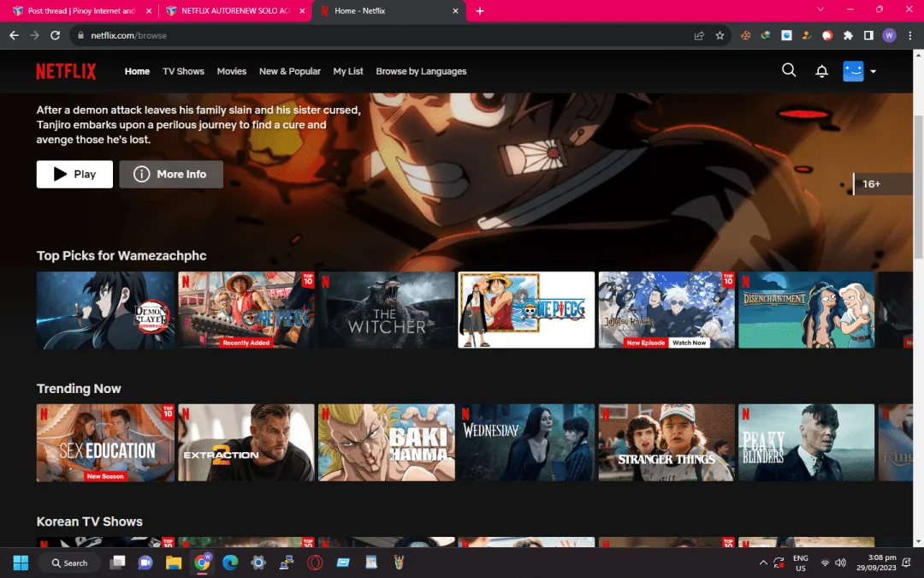Play the featured Demon Slayer title
The height and width of the screenshot is (578, 924).
[x=74, y=174]
